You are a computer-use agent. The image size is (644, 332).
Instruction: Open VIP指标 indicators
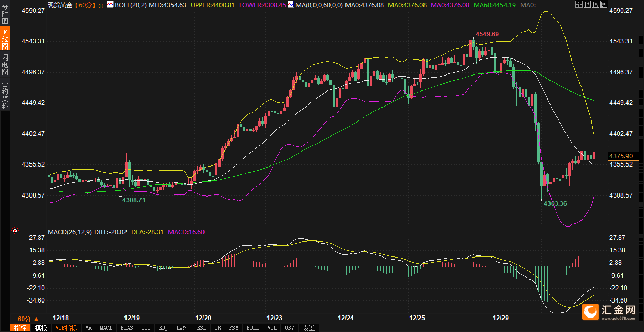pos(66,328)
